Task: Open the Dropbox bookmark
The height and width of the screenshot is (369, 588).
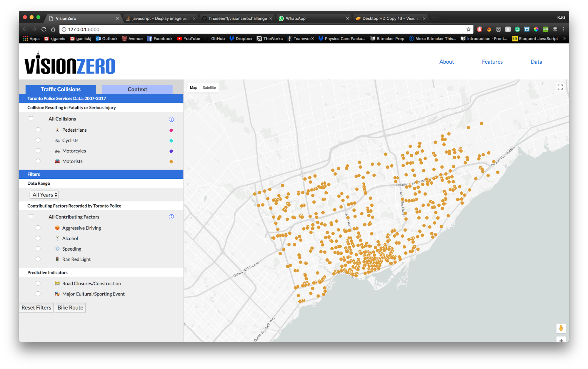Action: click(241, 39)
